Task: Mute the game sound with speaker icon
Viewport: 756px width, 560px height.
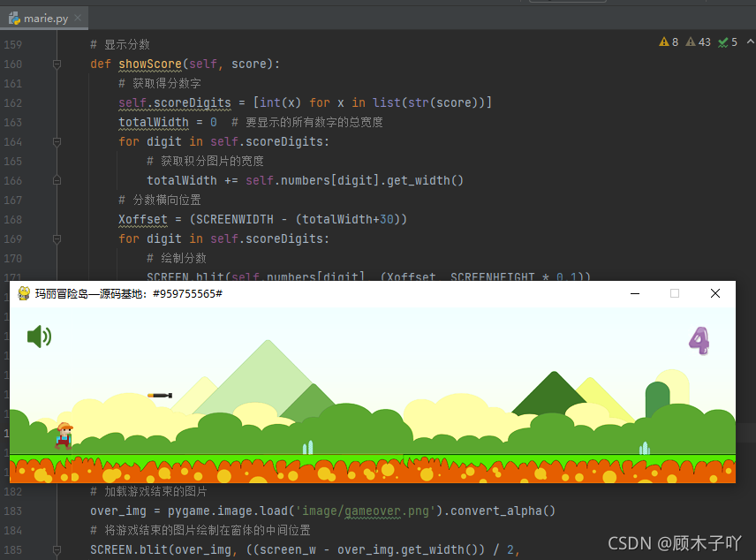Action: tap(39, 337)
